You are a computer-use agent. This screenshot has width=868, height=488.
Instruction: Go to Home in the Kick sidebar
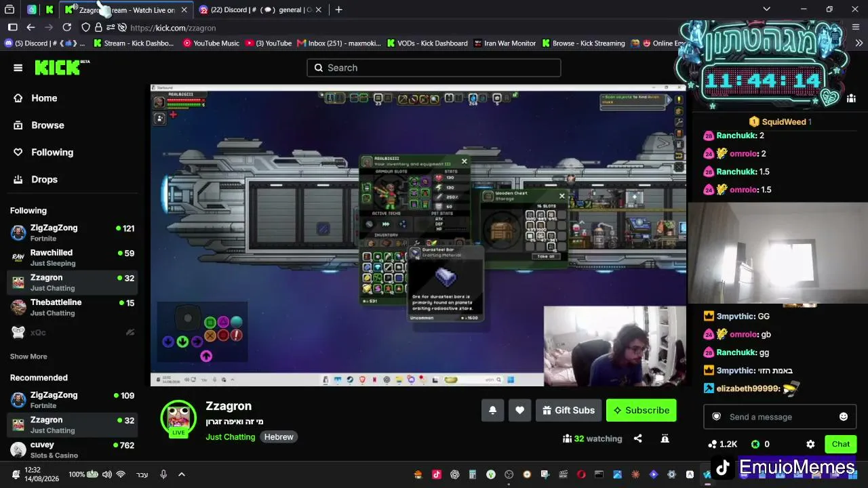click(37, 98)
